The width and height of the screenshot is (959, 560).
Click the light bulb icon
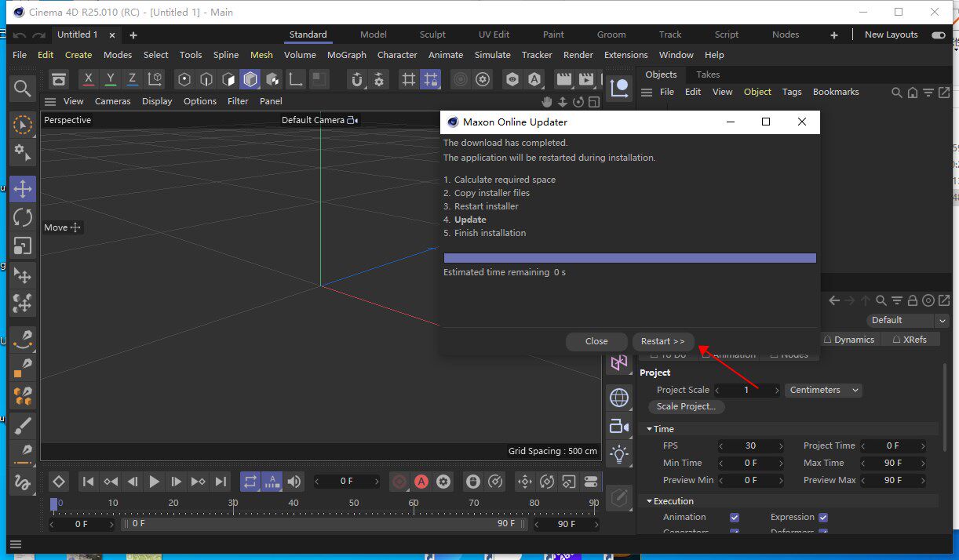pos(619,454)
